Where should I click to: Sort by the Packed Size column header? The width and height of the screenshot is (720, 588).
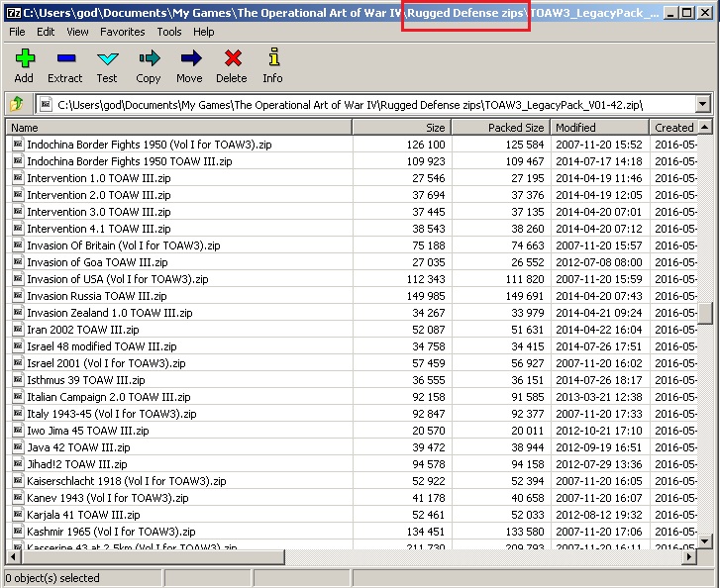pos(501,127)
